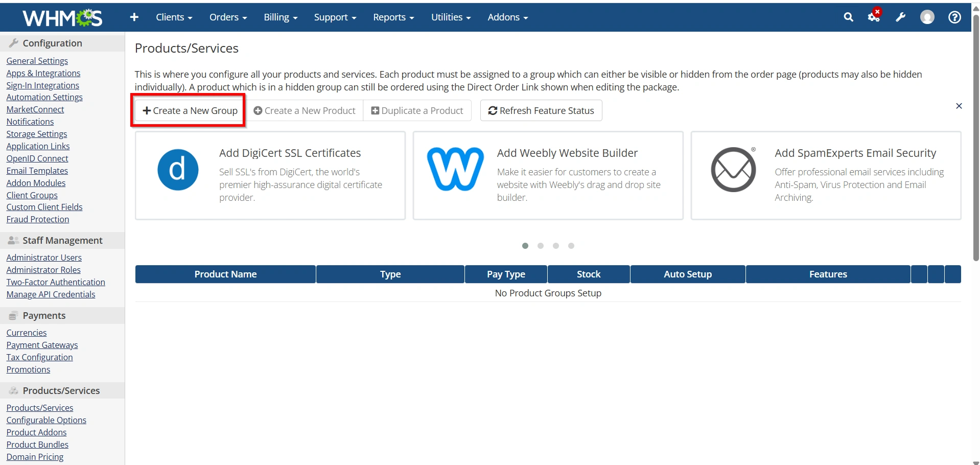Open Payment Gateways link
Screen dimensions: 980x465
tap(42, 345)
